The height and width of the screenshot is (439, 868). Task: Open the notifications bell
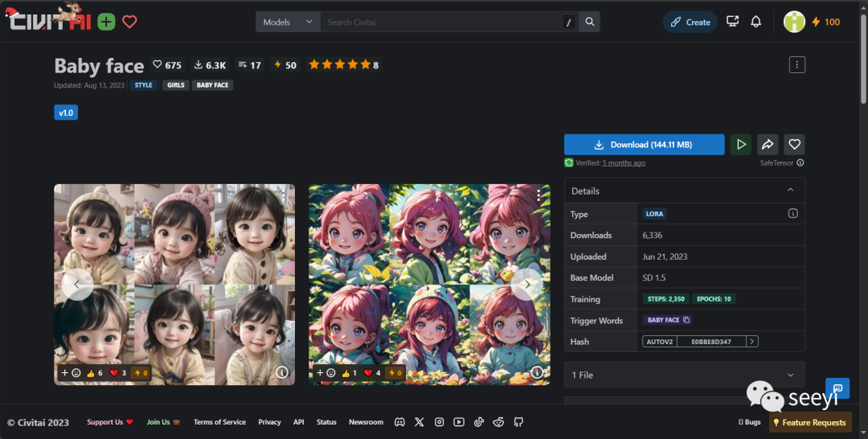coord(755,22)
